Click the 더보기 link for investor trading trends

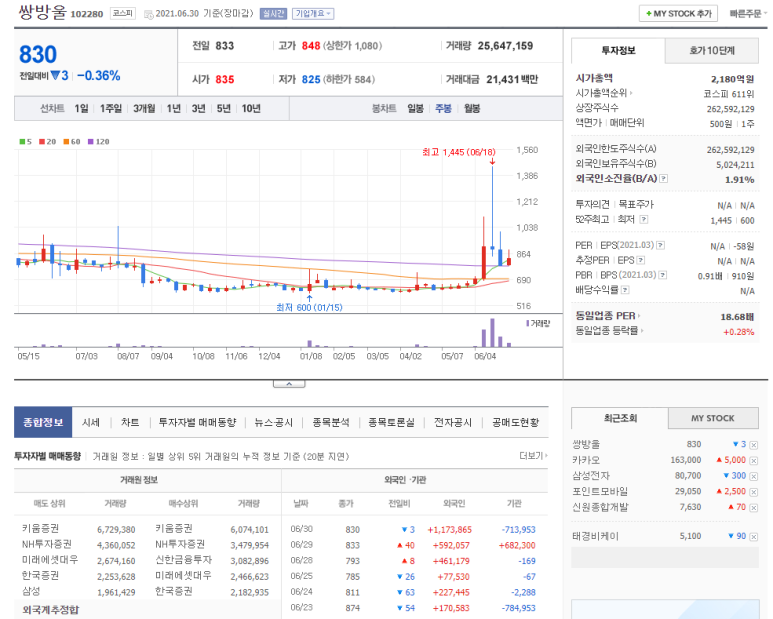click(x=532, y=456)
